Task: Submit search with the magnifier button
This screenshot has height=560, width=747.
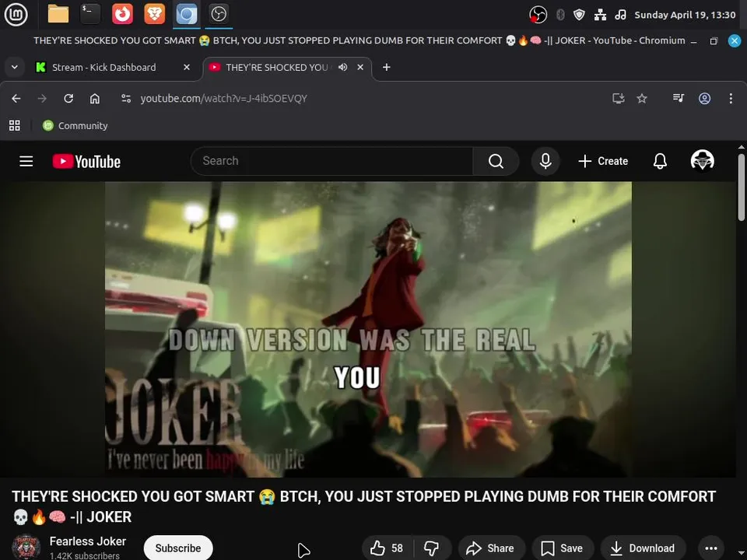Action: pyautogui.click(x=496, y=161)
